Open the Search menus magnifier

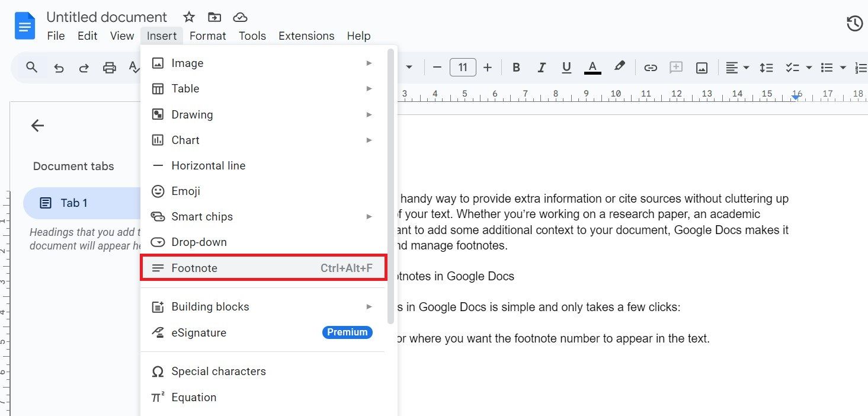[31, 67]
